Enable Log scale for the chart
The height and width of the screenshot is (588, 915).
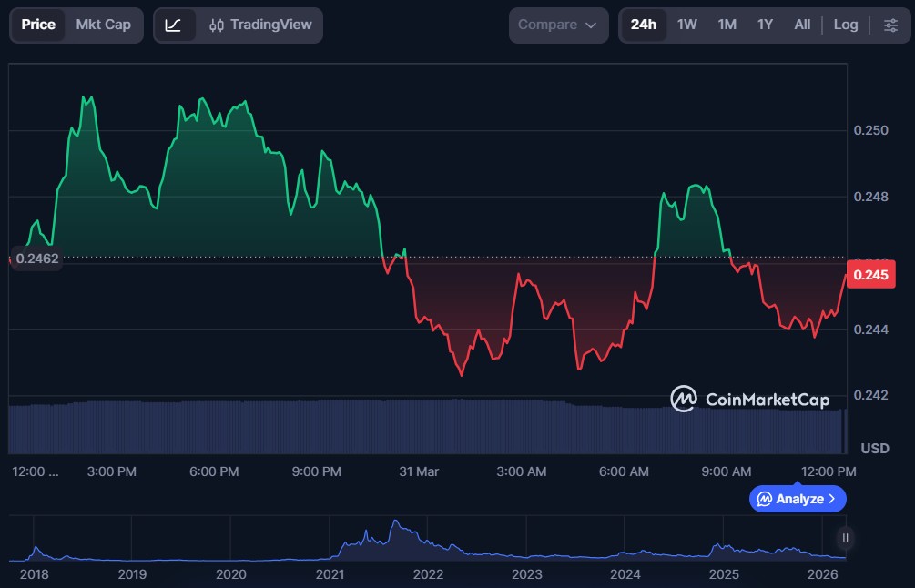[x=845, y=25]
